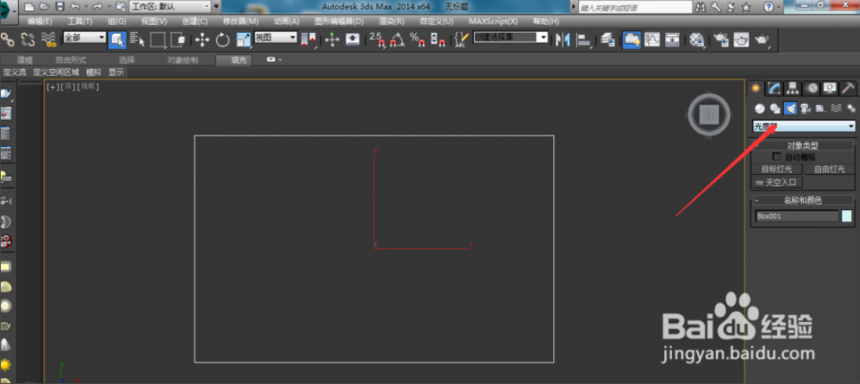Viewport: 860px width, 384px height.
Task: Click the 定义流 panel button
Action: click(15, 72)
